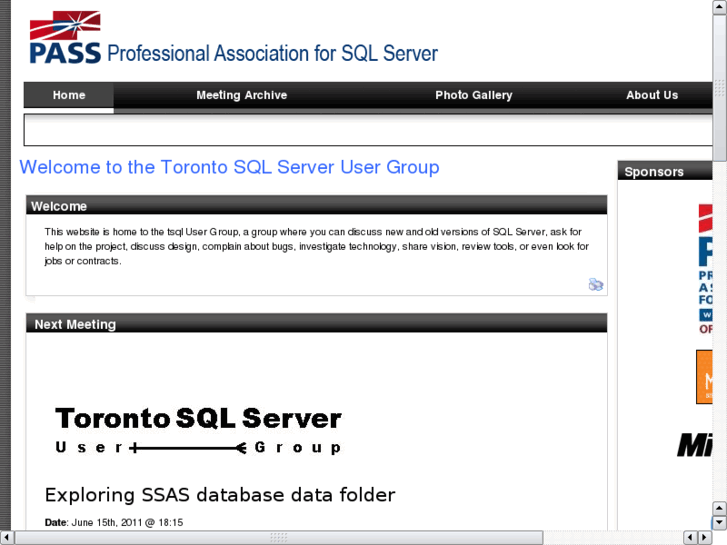This screenshot has height=545, width=727.
Task: Open the Meeting Archive page
Action: point(241,95)
